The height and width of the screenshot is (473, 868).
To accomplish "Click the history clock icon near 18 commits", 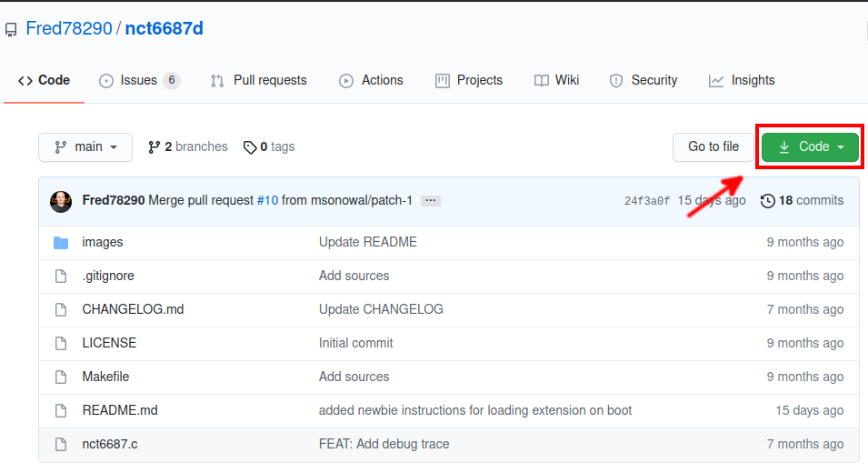I will [768, 201].
